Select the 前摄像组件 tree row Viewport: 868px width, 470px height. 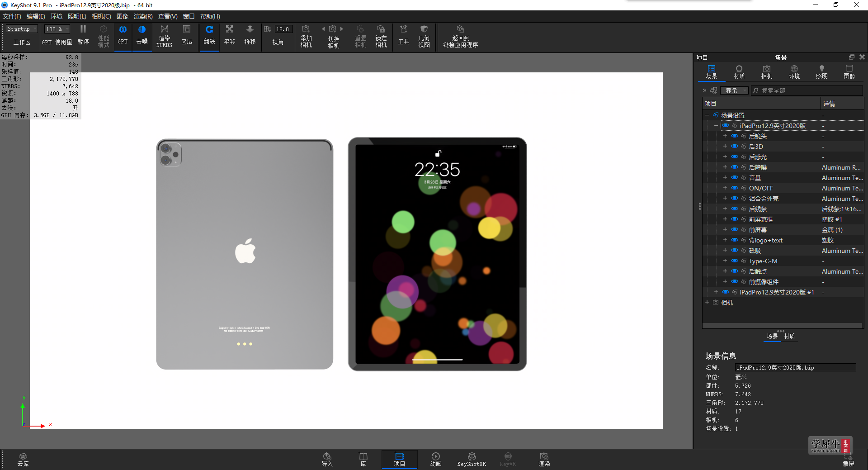(x=783, y=282)
